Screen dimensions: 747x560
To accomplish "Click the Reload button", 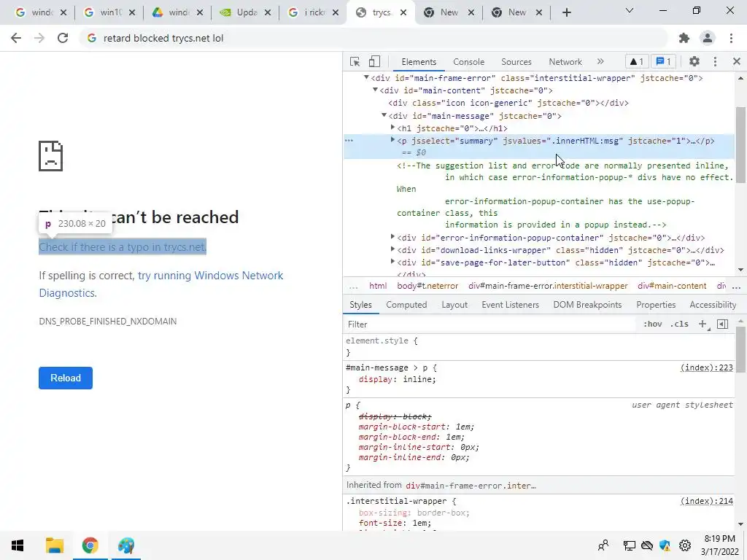I will [x=66, y=378].
